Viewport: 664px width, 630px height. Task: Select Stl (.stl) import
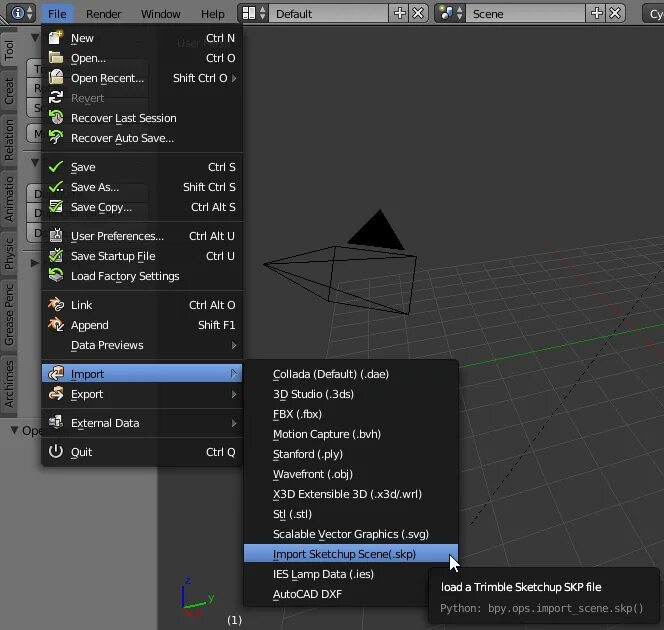tap(351, 514)
